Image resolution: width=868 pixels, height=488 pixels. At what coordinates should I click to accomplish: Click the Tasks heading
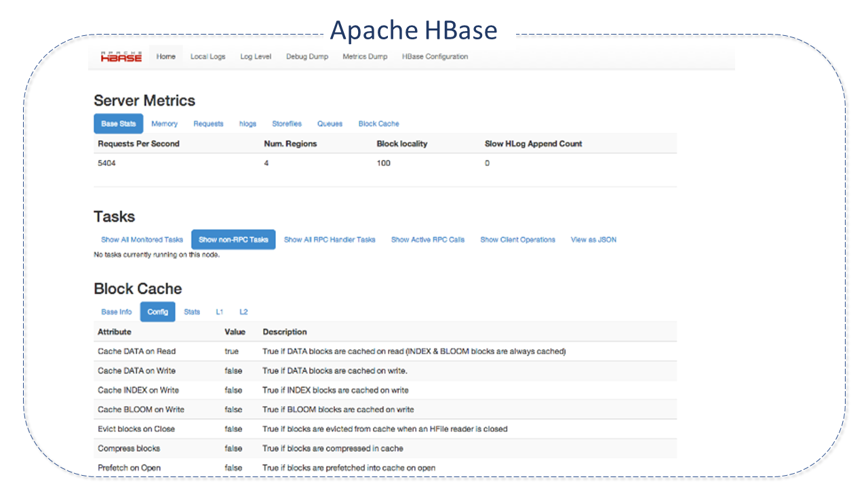pyautogui.click(x=114, y=217)
